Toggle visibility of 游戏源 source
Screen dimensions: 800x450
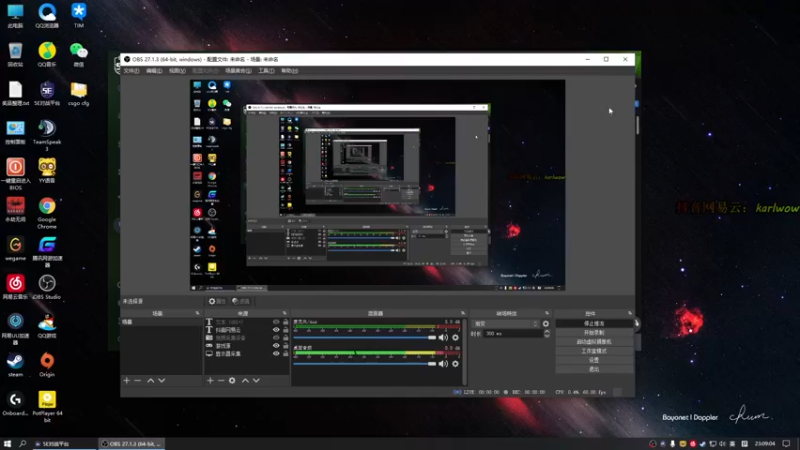click(x=276, y=345)
